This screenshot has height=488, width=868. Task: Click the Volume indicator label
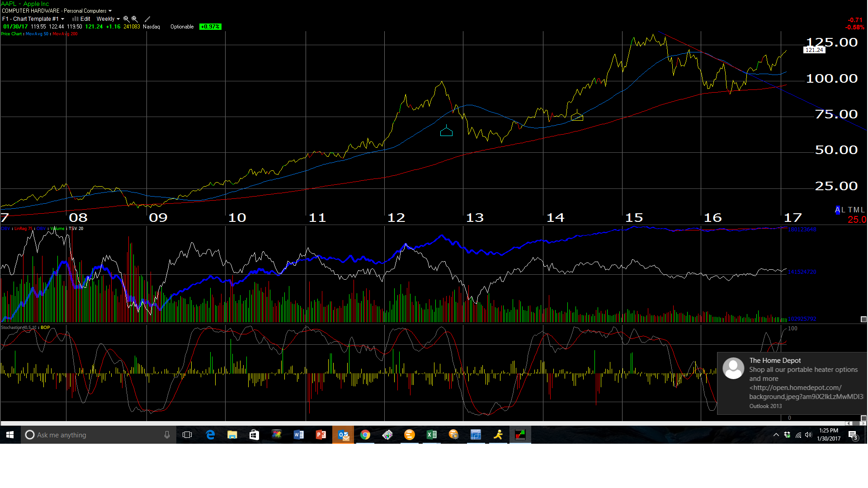[57, 229]
